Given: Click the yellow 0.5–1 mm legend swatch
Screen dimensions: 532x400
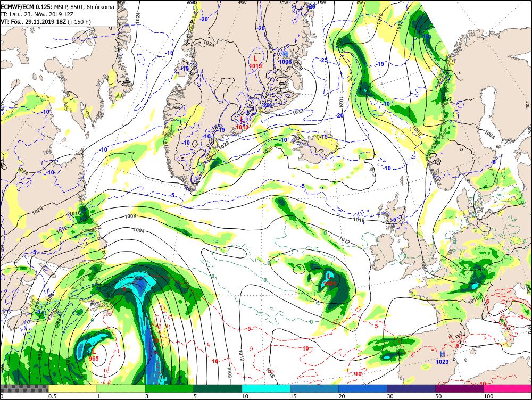Looking at the screenshot, I should [x=72, y=388].
